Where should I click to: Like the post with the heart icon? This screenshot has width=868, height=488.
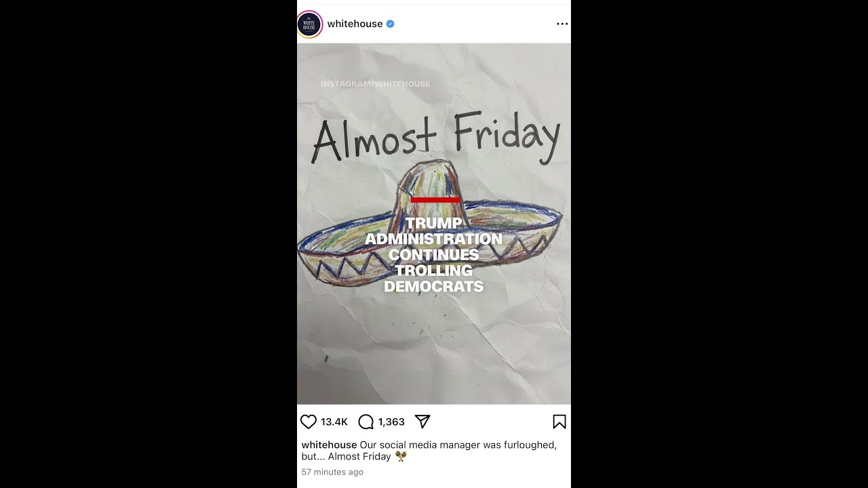point(309,422)
